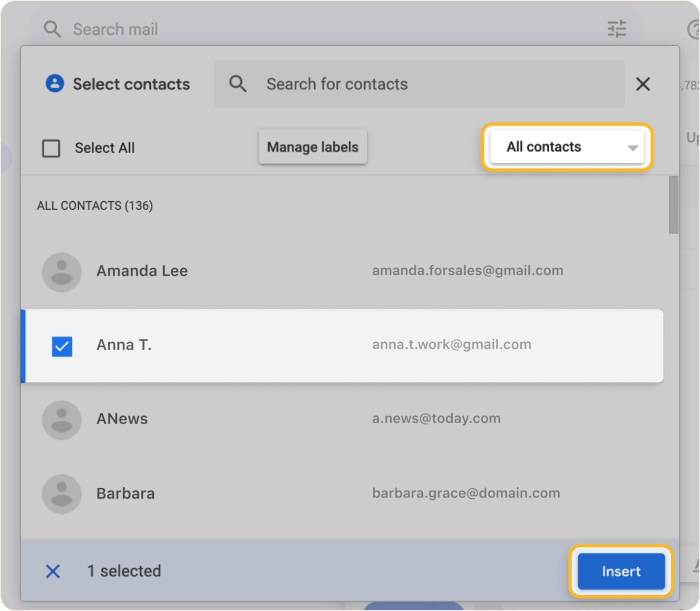Click the ANews contact avatar
Image resolution: width=700 pixels, height=611 pixels.
61,420
